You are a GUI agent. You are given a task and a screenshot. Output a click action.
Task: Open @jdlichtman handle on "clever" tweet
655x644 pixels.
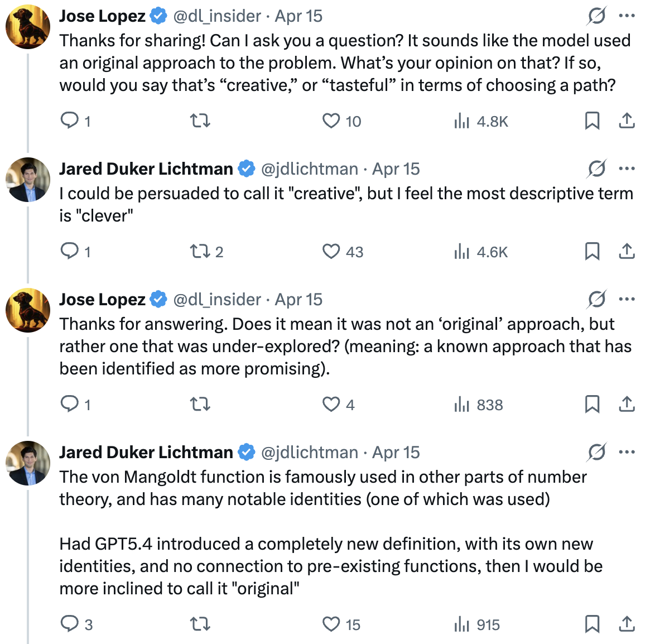pyautogui.click(x=310, y=169)
